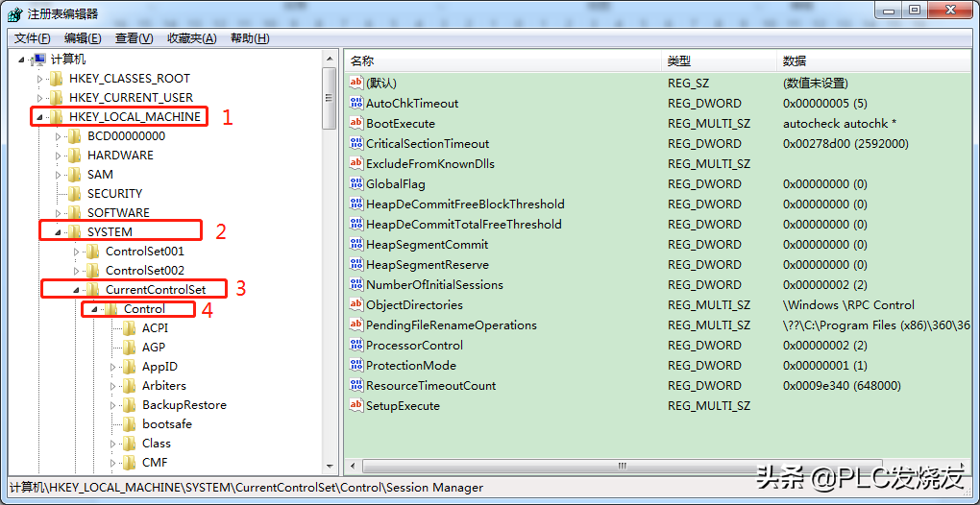Viewport: 980px width, 505px height.
Task: Open the 查看(V) menu
Action: click(134, 38)
